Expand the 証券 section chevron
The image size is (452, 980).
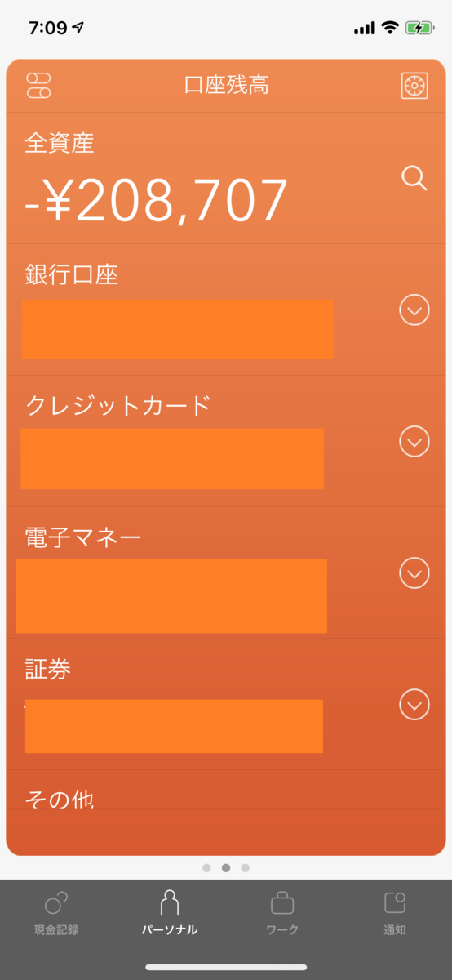[414, 704]
